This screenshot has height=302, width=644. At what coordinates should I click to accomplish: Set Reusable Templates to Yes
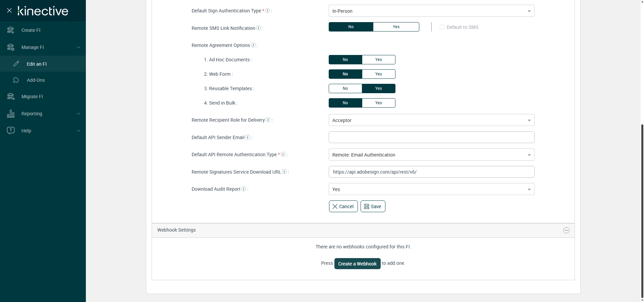click(379, 88)
